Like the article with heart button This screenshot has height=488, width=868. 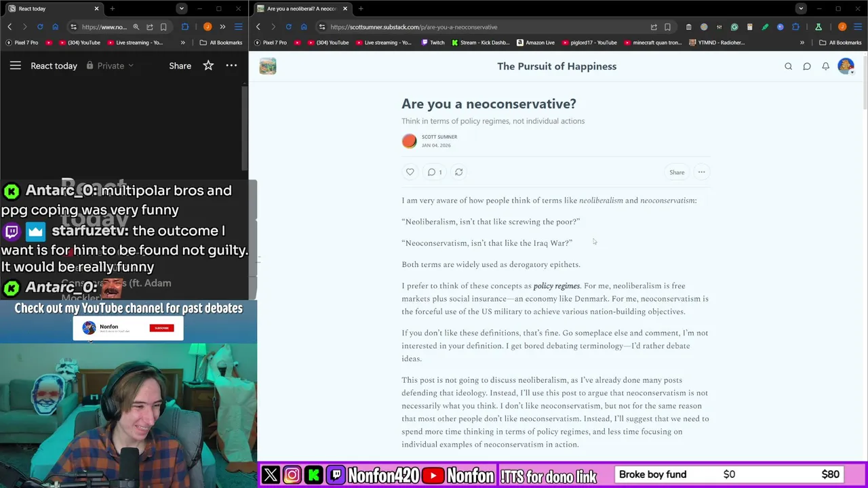[x=410, y=172]
